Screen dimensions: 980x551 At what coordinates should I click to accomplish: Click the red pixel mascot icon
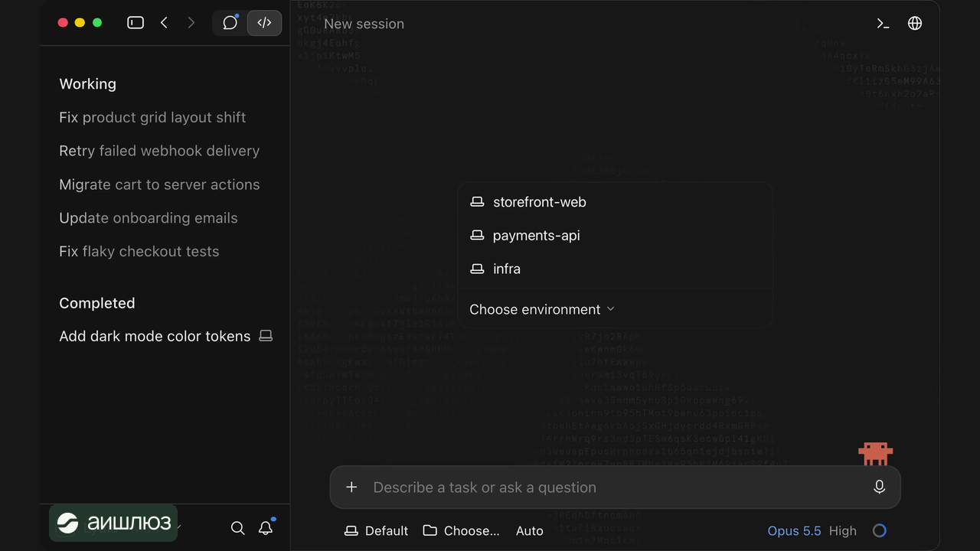(x=876, y=453)
